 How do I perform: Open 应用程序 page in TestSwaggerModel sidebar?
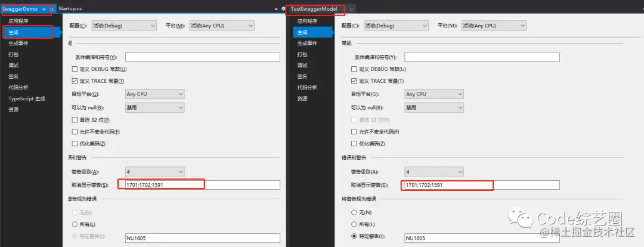(307, 21)
